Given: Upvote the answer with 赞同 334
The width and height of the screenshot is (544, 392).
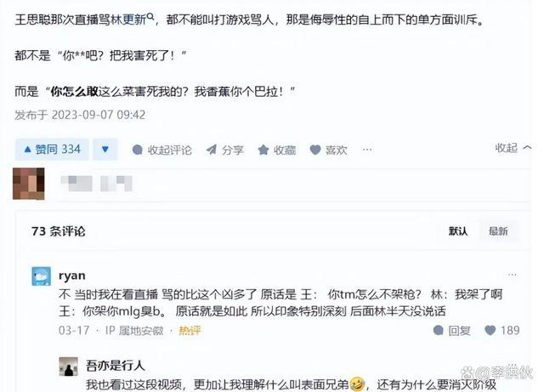Looking at the screenshot, I should (x=52, y=150).
